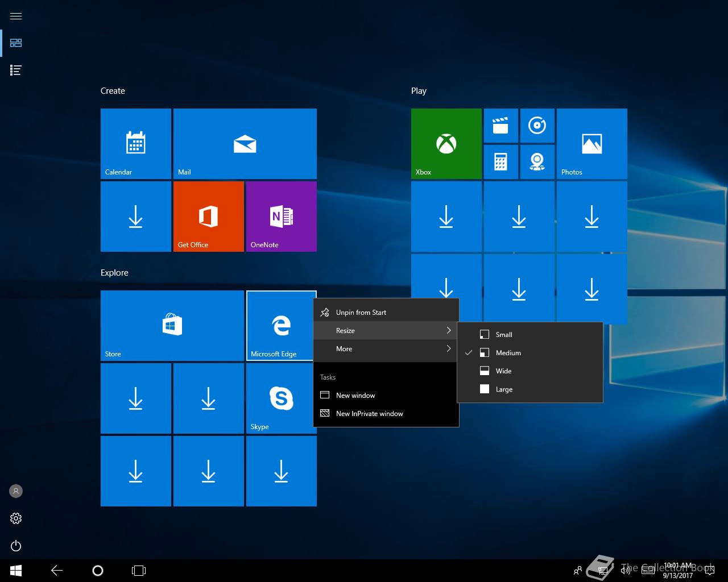728x582 pixels.
Task: Launch the Calculator small tile
Action: tap(501, 162)
